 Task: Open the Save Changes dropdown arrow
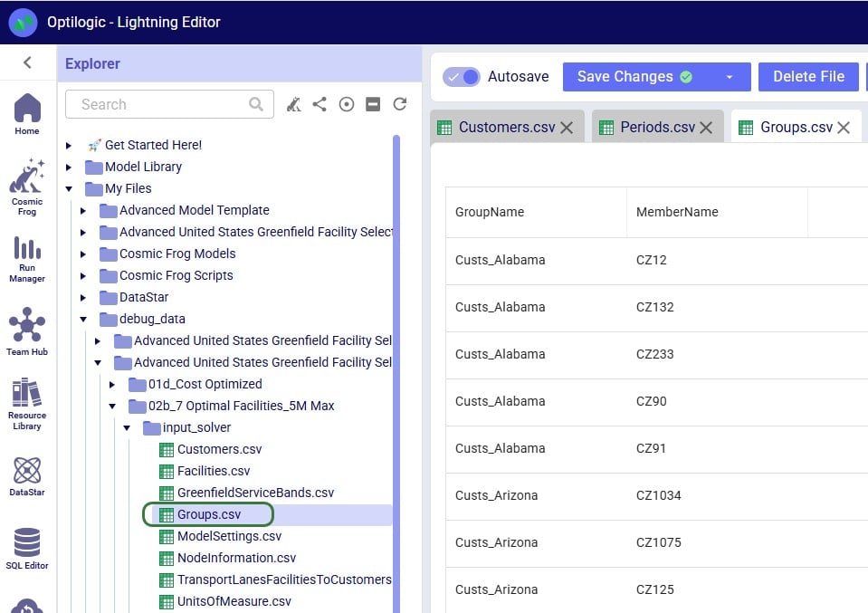730,77
